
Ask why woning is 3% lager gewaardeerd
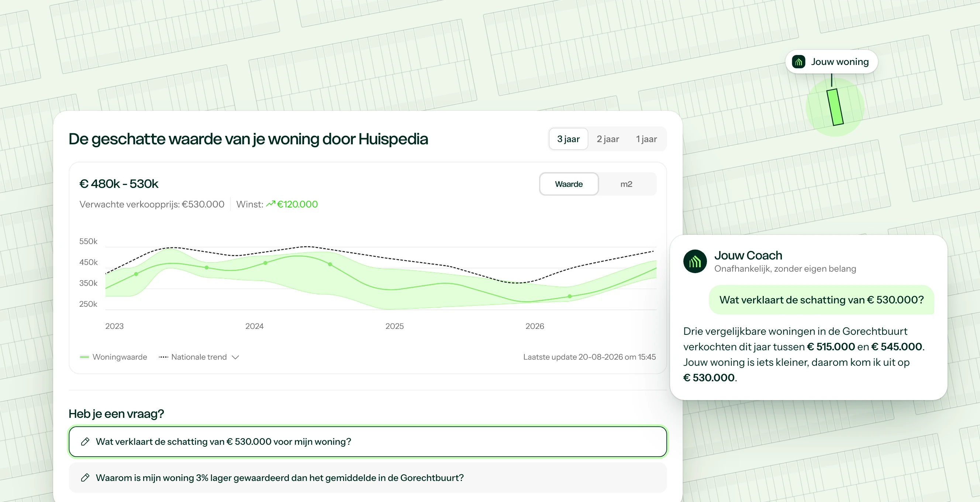point(367,478)
